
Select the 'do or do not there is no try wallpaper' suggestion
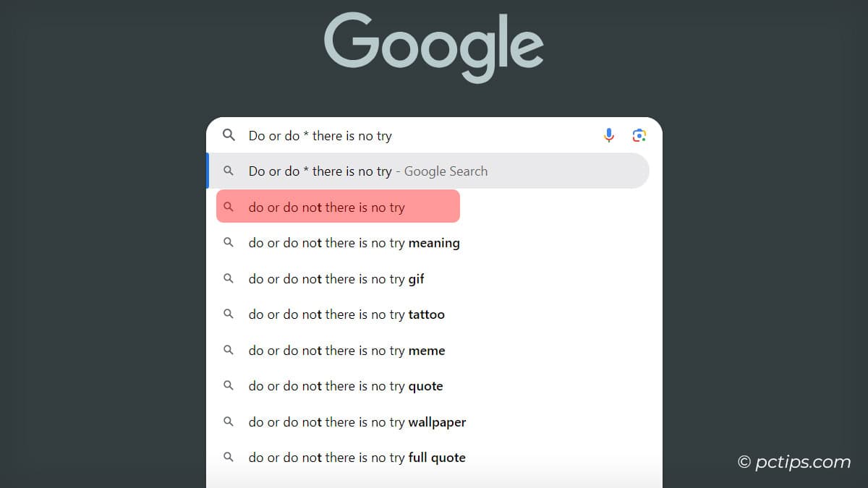[x=357, y=421]
